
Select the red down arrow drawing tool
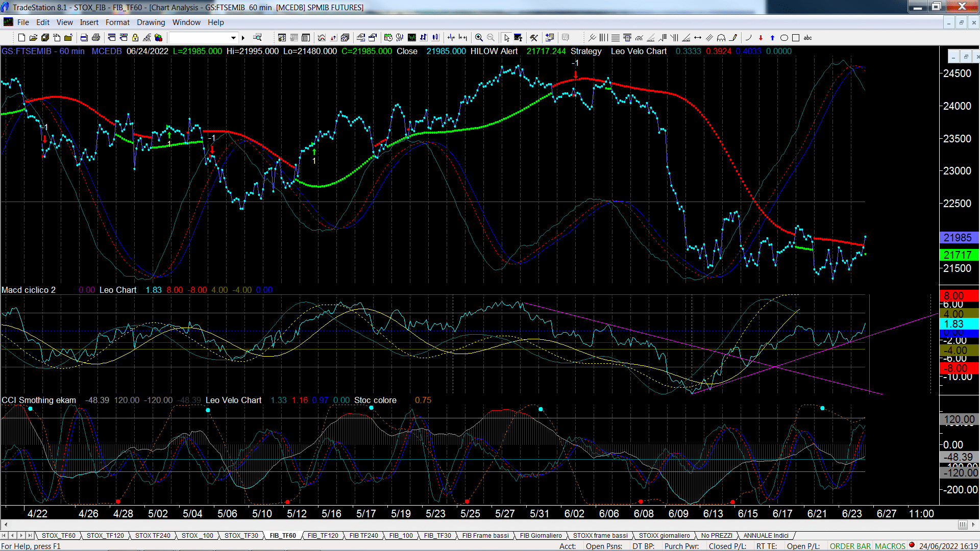click(x=761, y=38)
